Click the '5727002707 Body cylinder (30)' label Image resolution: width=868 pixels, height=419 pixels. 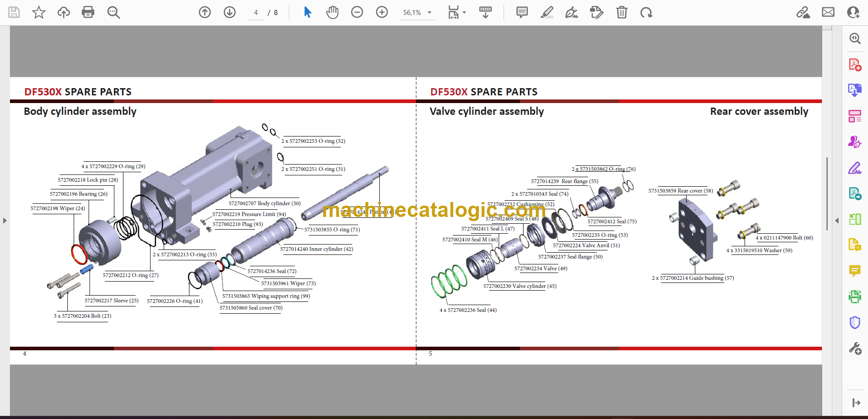(264, 203)
